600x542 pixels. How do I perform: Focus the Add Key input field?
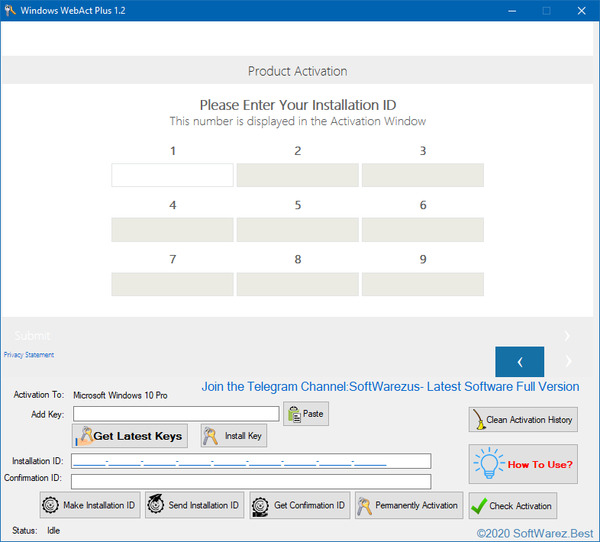[176, 414]
